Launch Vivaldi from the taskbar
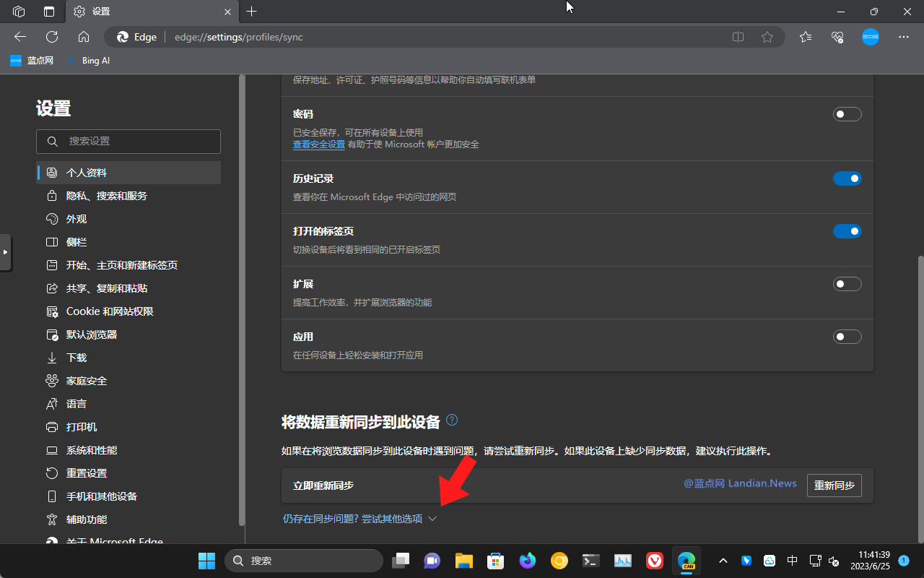 (x=654, y=560)
